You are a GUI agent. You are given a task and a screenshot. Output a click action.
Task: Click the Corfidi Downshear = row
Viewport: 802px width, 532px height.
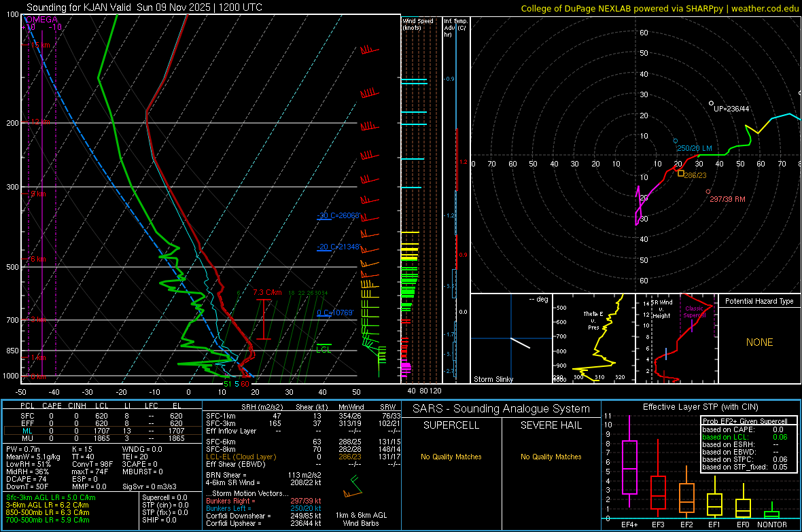click(264, 516)
